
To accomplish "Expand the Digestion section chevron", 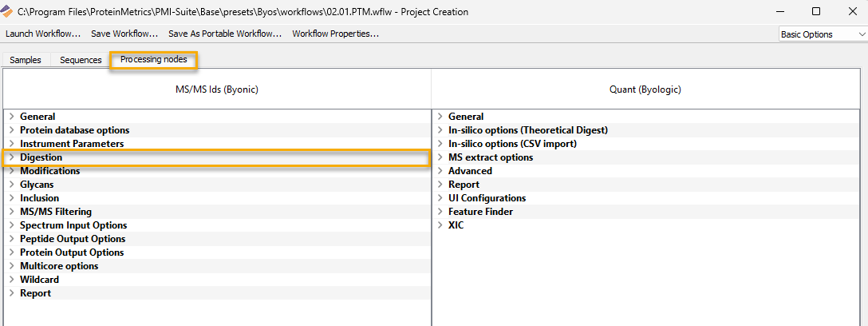I will (11, 157).
